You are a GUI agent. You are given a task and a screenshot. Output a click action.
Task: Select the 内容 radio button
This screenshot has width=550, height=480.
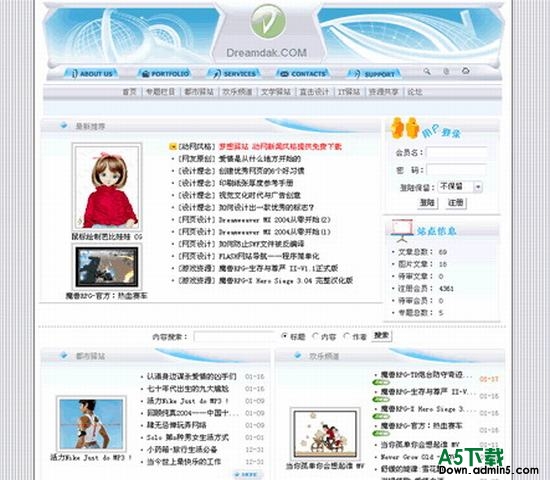click(315, 336)
